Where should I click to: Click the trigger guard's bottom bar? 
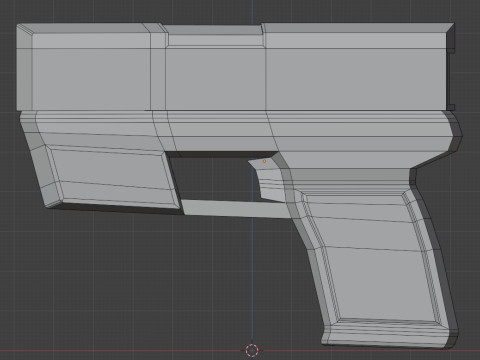click(x=237, y=209)
